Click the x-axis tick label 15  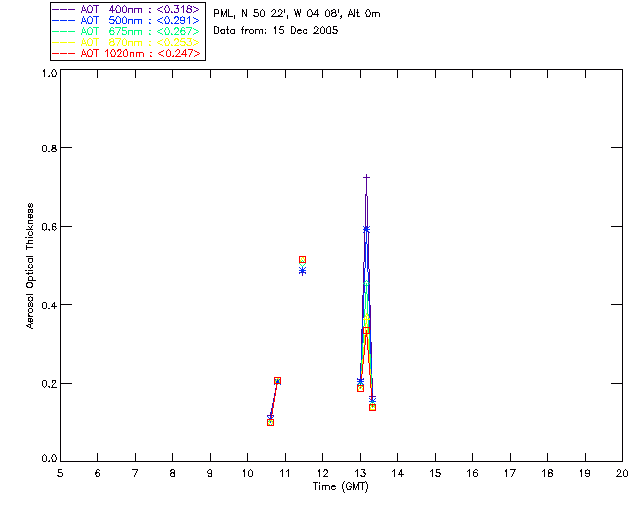(x=435, y=473)
